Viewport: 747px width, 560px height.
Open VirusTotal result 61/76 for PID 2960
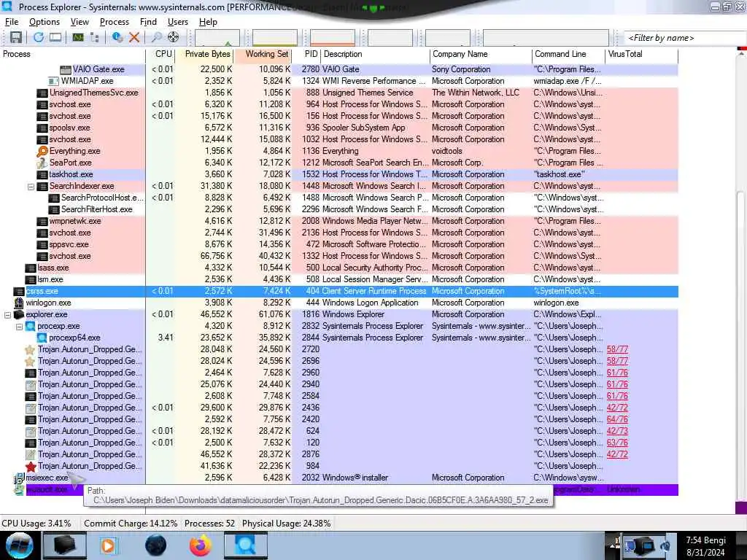617,373
